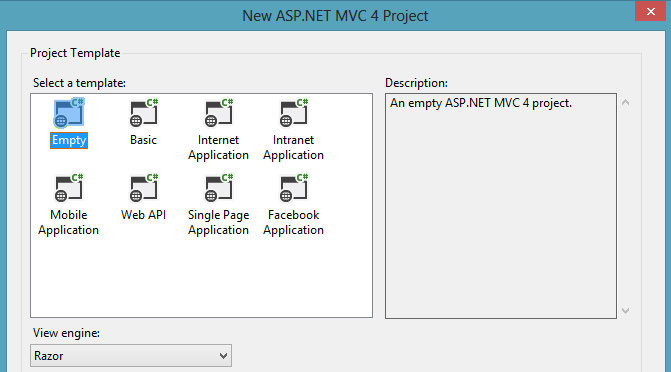The width and height of the screenshot is (671, 372).
Task: Pick the Web API template icon
Action: click(144, 188)
